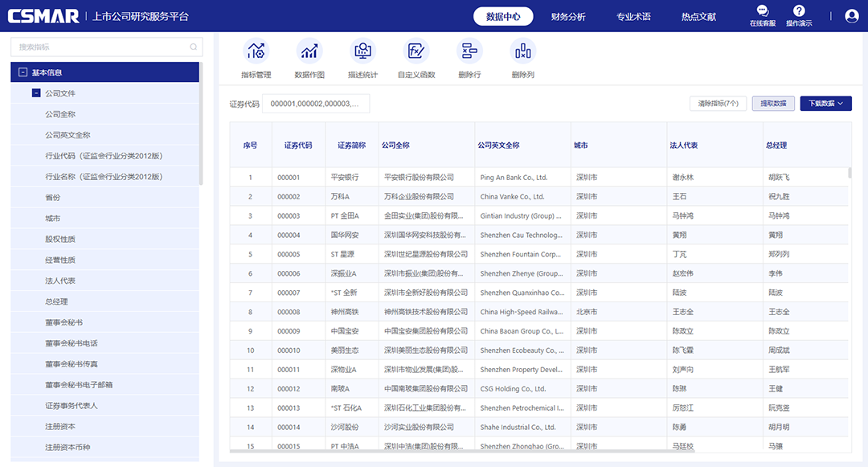Open 在线客服 online customer service
Image resolution: width=868 pixels, height=467 pixels.
pos(762,16)
